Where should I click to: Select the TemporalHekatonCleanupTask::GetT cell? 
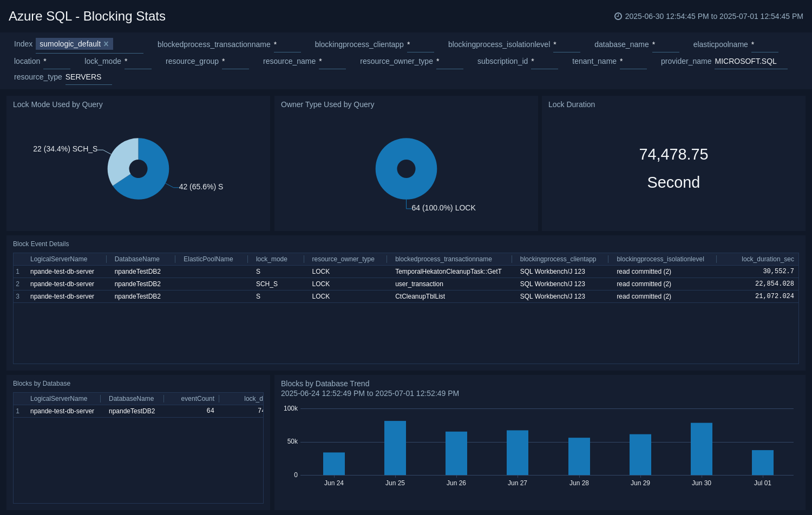click(x=448, y=272)
